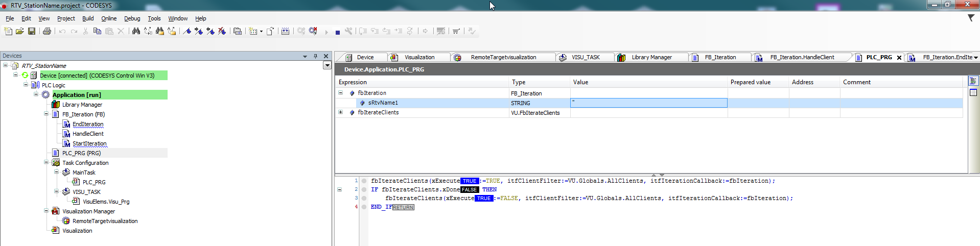Switch declaration editor to tabular view
The image size is (980, 246).
(x=973, y=92)
